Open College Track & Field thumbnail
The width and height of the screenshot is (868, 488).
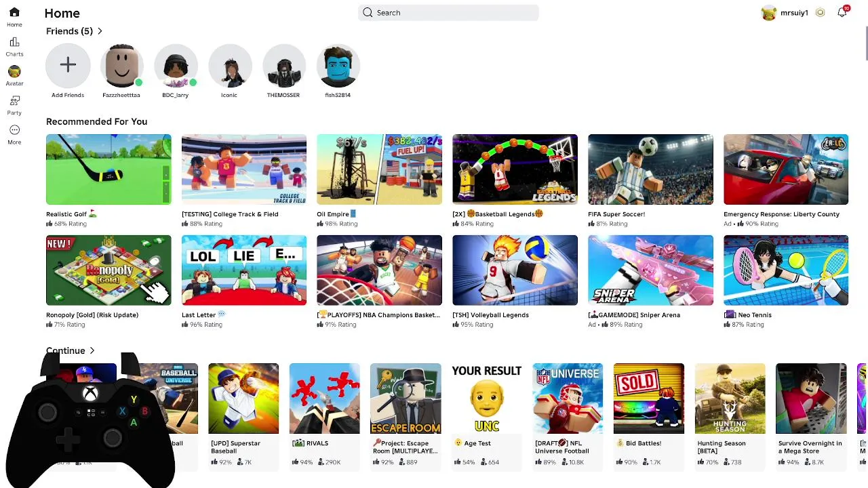click(244, 169)
